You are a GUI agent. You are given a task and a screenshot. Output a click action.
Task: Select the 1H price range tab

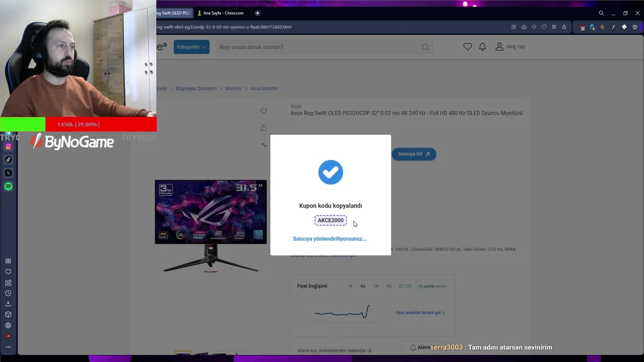coord(388,286)
